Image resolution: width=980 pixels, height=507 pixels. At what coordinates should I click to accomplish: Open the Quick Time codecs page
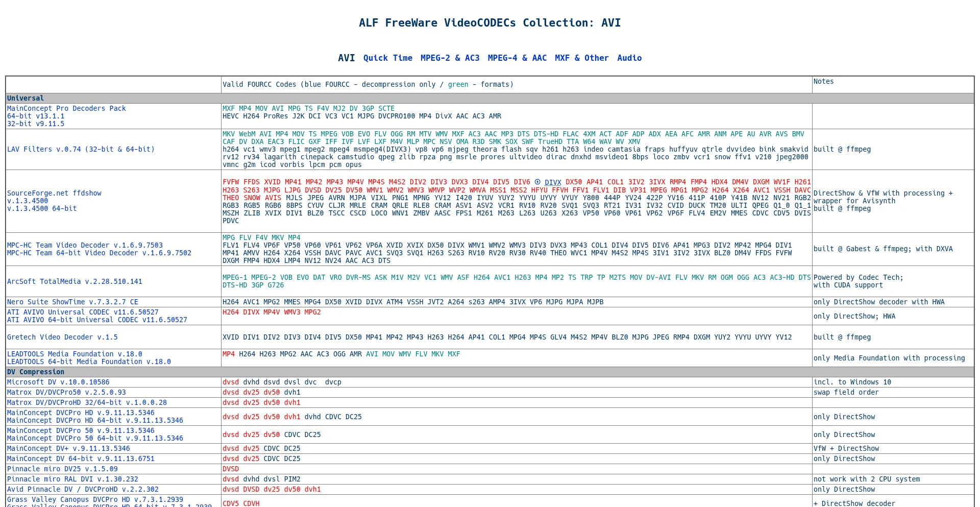(x=388, y=58)
